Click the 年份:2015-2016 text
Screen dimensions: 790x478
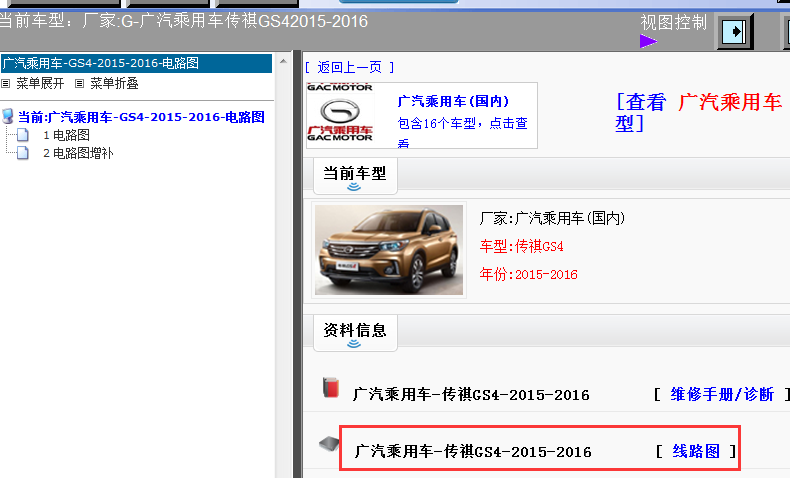[x=529, y=275]
